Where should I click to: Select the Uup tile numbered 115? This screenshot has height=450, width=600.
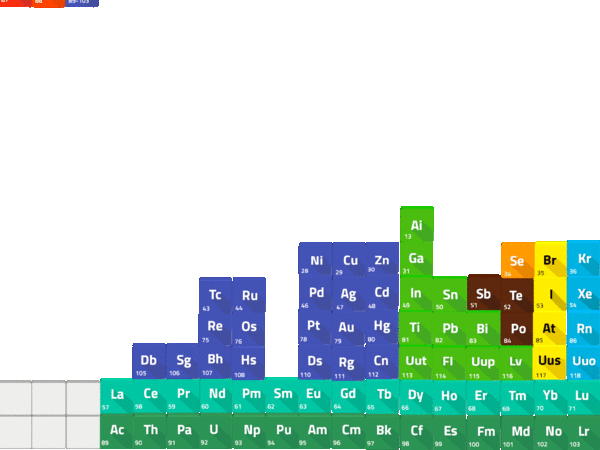[x=483, y=362]
